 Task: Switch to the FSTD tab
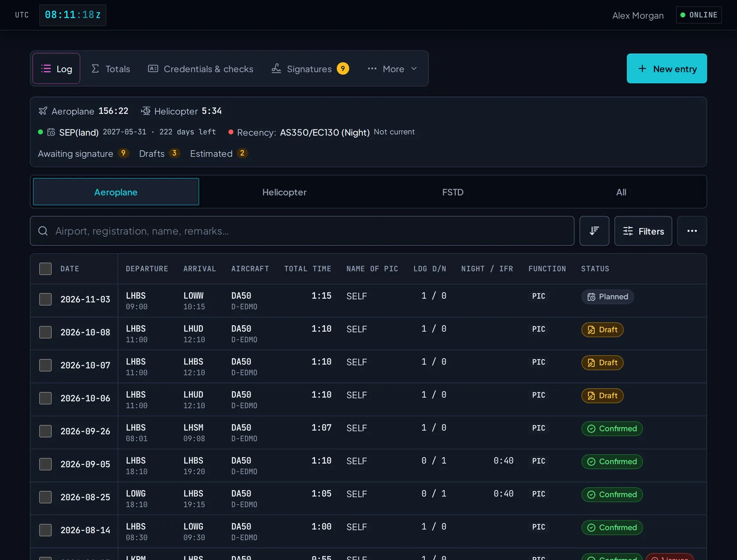453,192
